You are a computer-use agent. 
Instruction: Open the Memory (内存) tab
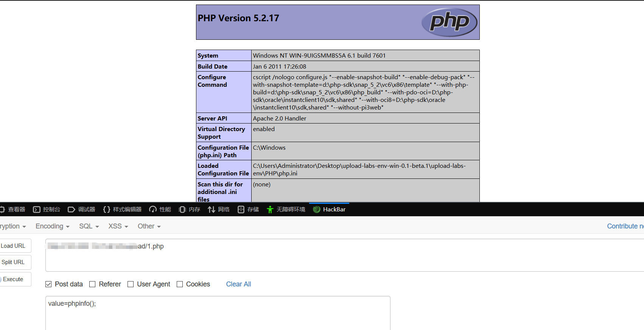click(x=189, y=210)
